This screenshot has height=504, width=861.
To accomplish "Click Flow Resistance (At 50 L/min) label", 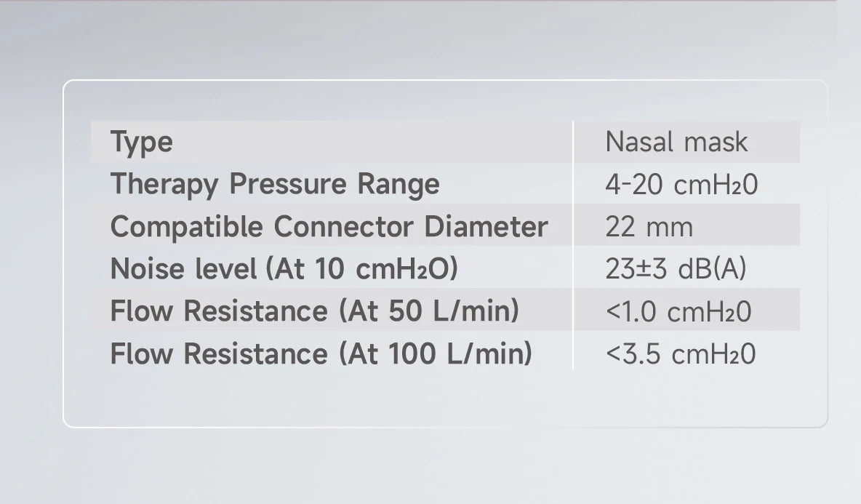I will pos(315,311).
